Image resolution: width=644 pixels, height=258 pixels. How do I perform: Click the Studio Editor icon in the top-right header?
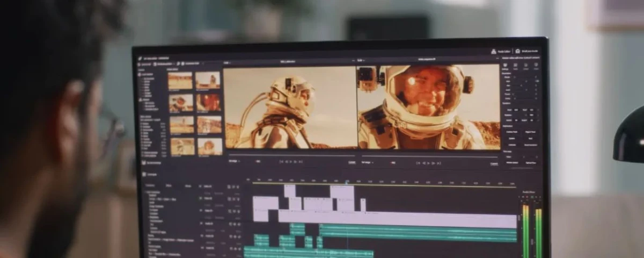494,51
